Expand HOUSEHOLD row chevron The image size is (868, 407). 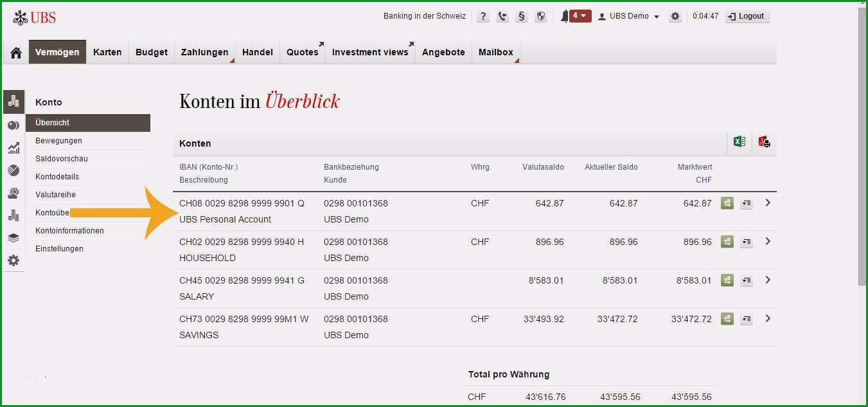[x=768, y=241]
